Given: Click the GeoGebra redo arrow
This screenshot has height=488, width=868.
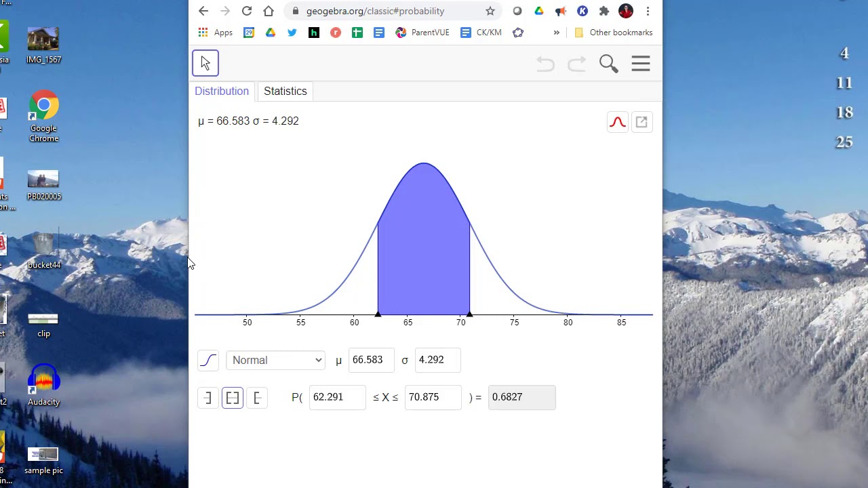Looking at the screenshot, I should pos(576,64).
